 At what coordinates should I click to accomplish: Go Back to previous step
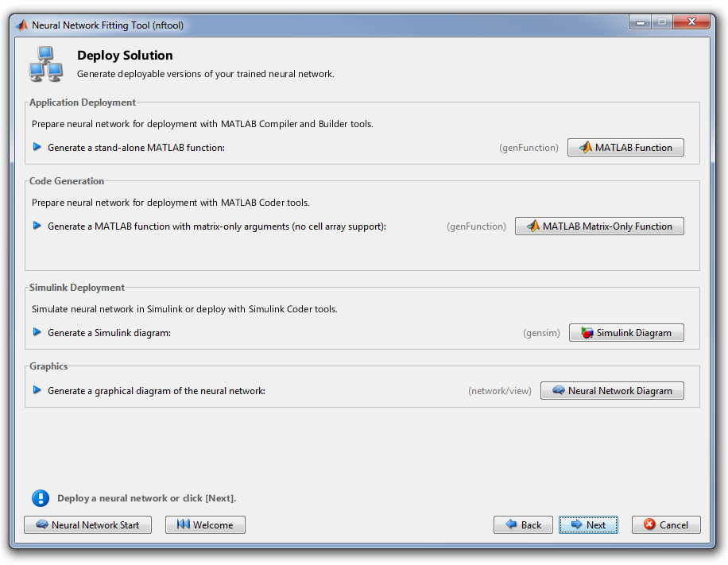523,525
